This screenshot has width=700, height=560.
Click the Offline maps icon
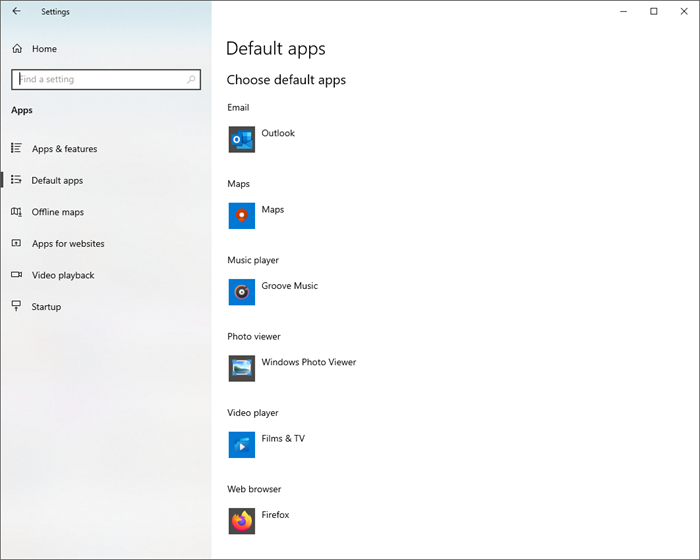[17, 212]
